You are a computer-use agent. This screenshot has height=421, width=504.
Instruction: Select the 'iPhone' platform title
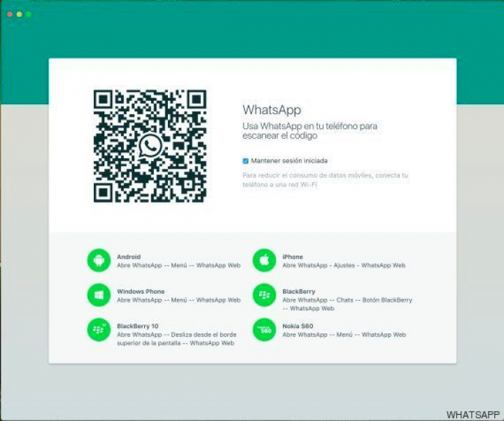pos(293,257)
